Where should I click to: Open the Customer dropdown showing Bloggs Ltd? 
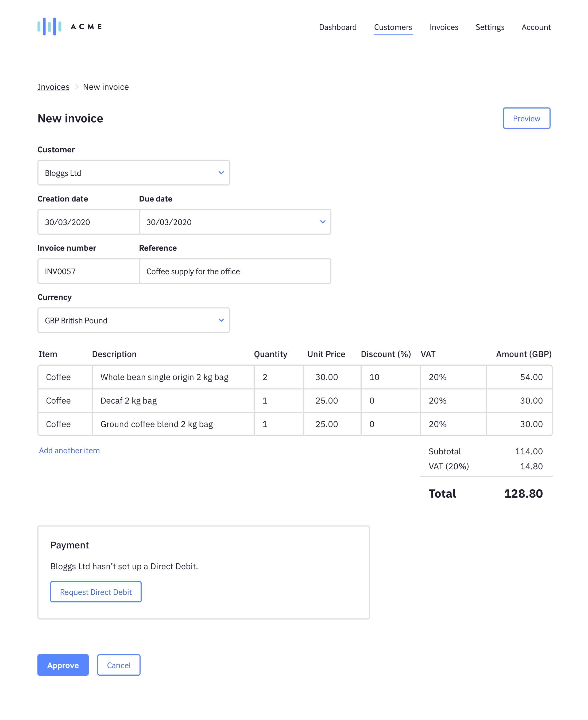click(133, 173)
